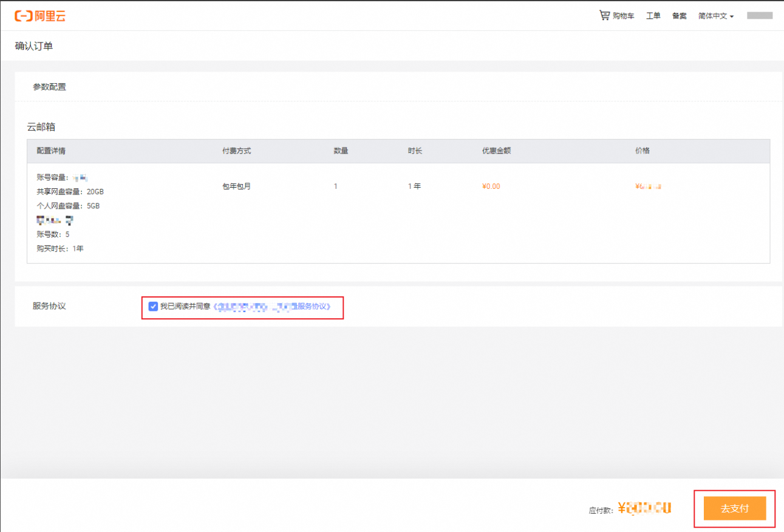Image resolution: width=784 pixels, height=532 pixels.
Task: Click the 付费方式 column header
Action: [236, 151]
